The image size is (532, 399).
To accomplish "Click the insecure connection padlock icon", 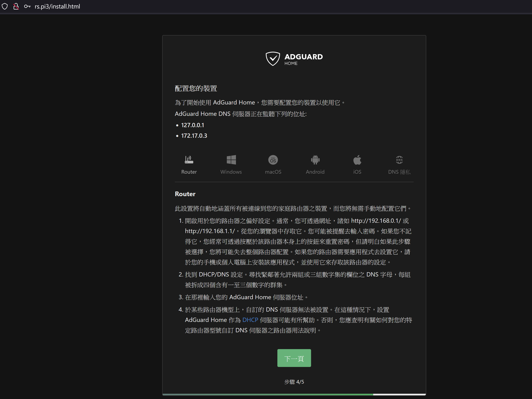I will coord(16,6).
